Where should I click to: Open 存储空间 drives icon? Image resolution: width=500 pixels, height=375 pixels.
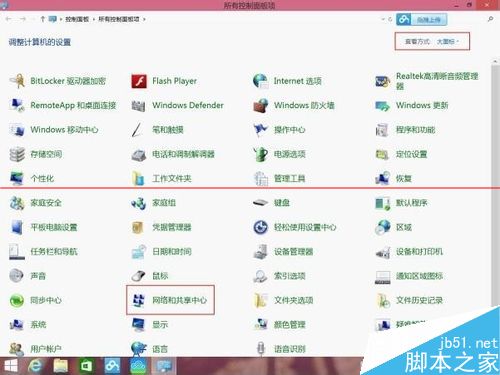click(17, 154)
